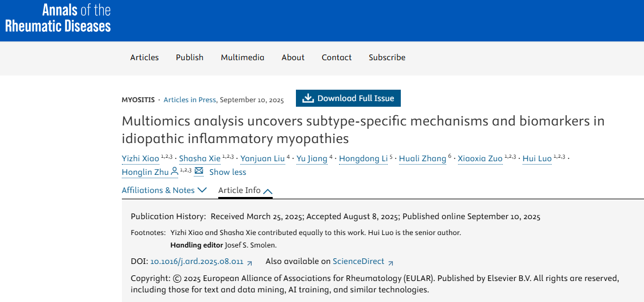The image size is (644, 302).
Task: Click the envelope email icon after Honglin Zhu
Action: [199, 171]
